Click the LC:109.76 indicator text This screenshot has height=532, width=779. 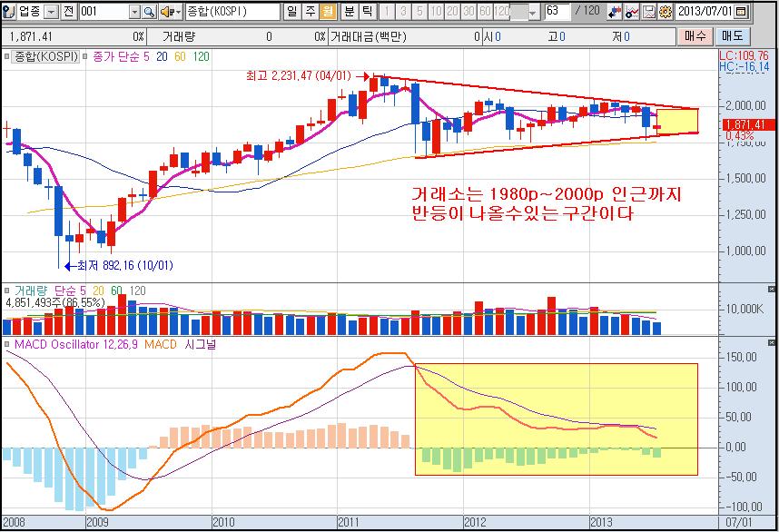click(744, 55)
